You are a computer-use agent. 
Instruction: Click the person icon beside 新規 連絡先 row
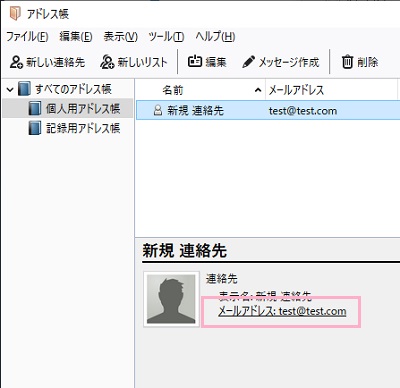point(158,110)
